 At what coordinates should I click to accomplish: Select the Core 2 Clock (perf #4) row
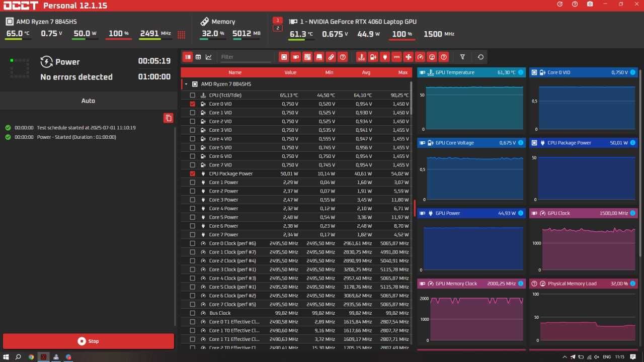(x=296, y=260)
